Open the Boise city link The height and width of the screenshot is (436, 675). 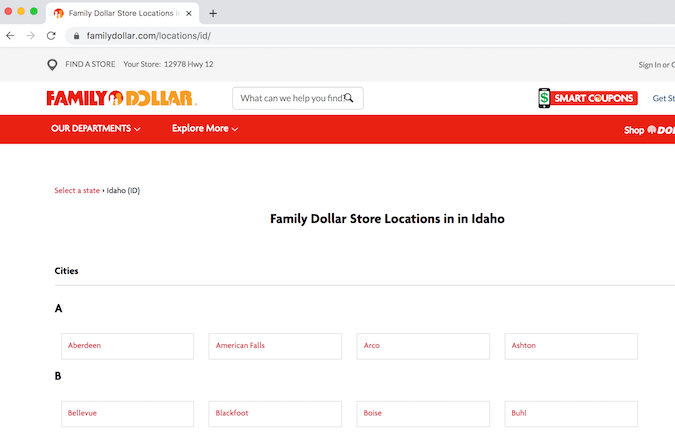point(423,414)
